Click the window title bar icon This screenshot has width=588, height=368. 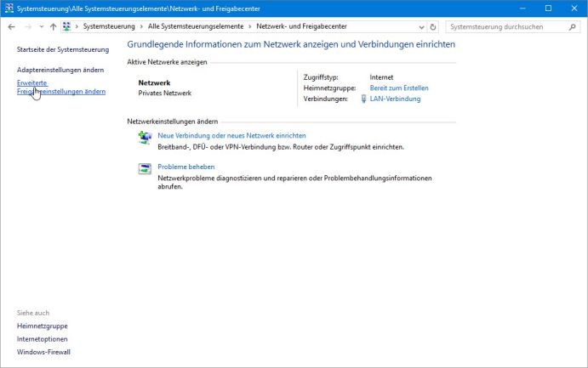pyautogui.click(x=9, y=8)
